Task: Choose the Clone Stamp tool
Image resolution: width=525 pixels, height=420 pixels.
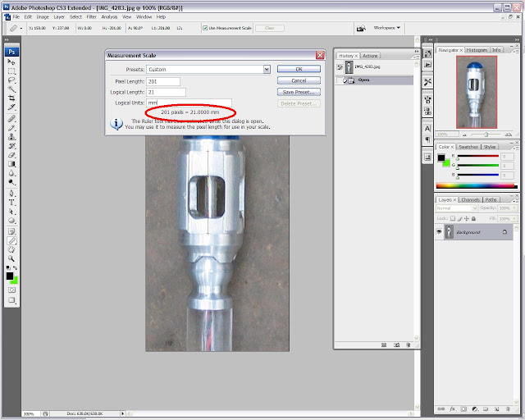Action: (11, 137)
